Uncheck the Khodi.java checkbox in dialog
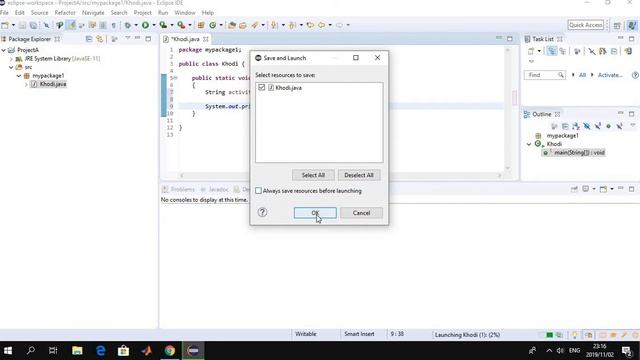The width and height of the screenshot is (640, 360). pyautogui.click(x=262, y=87)
